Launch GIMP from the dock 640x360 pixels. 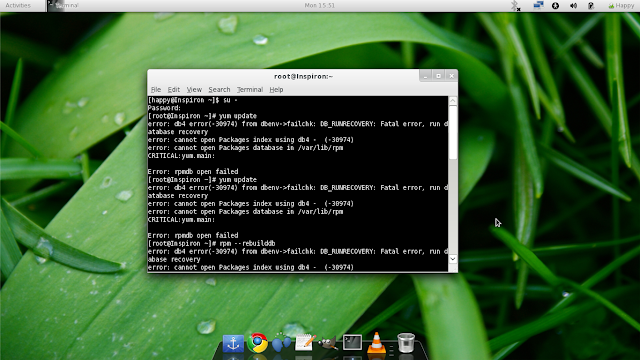328,343
